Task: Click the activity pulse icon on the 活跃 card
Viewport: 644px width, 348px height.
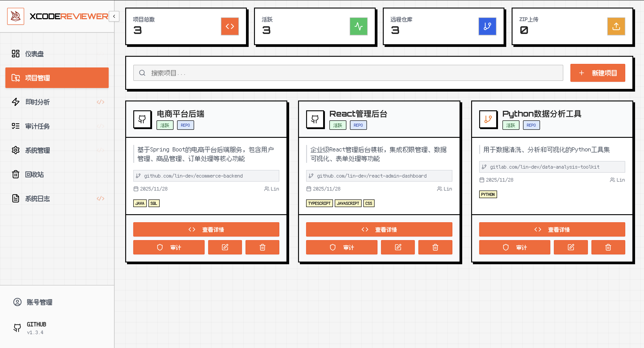Action: tap(358, 26)
